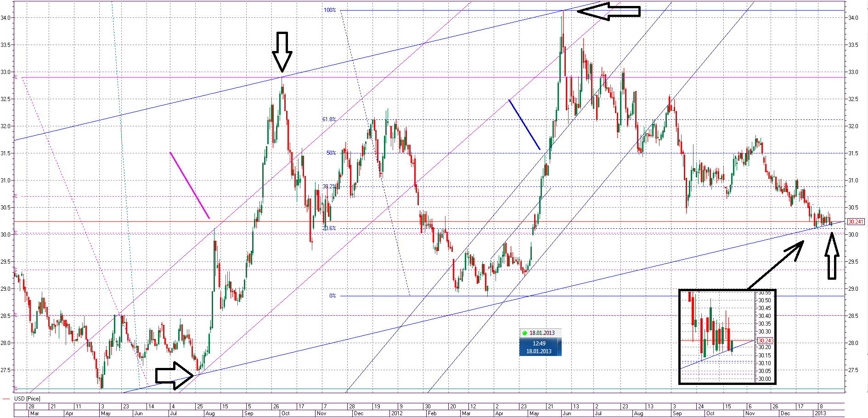Click the blue 12:49 18.01.2013 time box
Viewport: 868px width, 418px height.
540,347
